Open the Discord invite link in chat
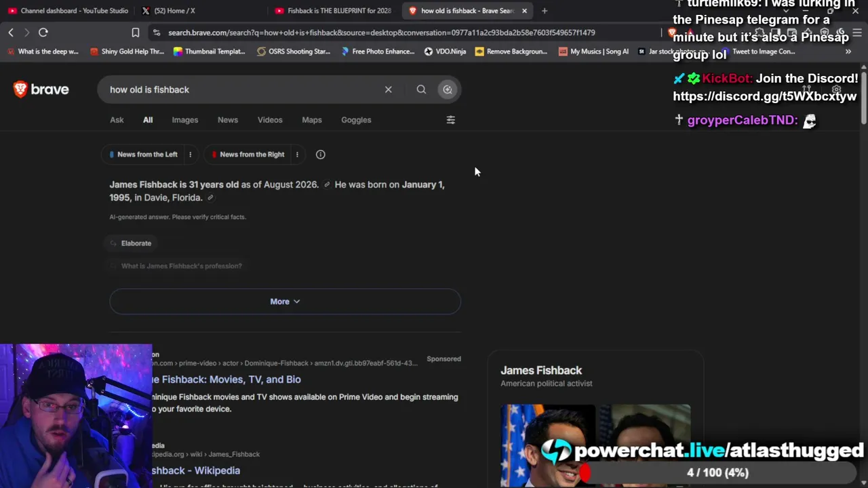The image size is (868, 488). 765,96
